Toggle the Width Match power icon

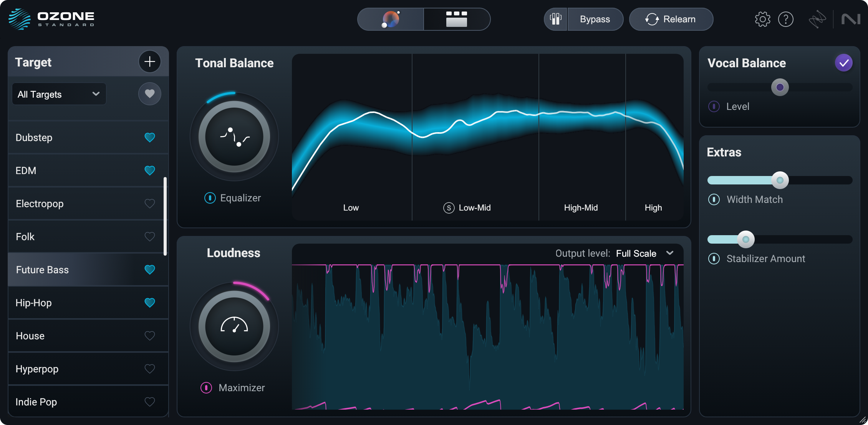[714, 199]
